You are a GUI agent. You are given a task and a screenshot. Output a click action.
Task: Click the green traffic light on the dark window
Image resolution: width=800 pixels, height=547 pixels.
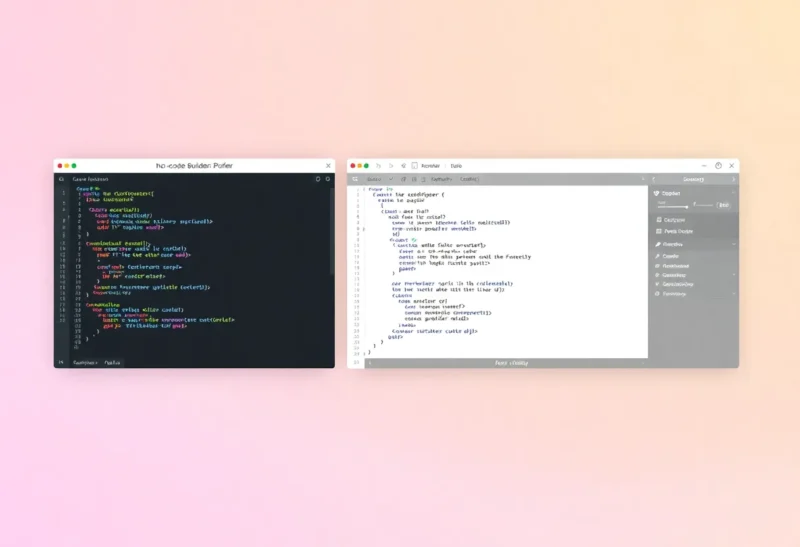[74, 166]
